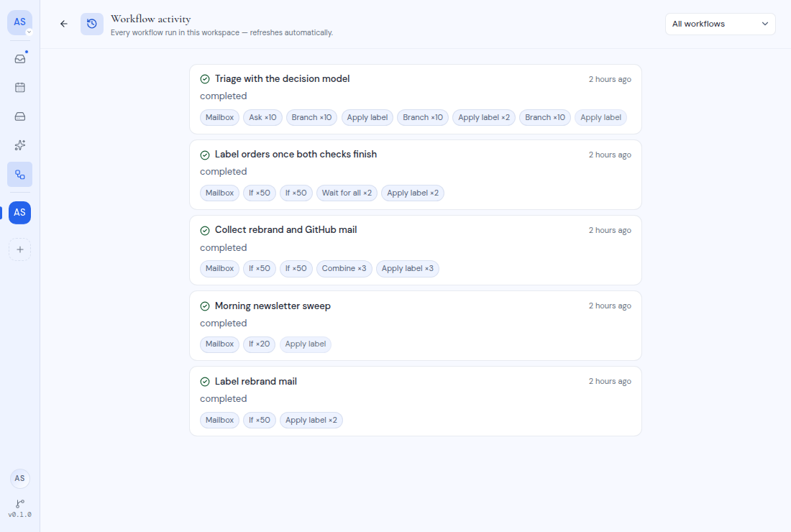Screen dimensions: 791x532
Task: Click the completed check icon for Label rebrand mail
Action: (205, 382)
